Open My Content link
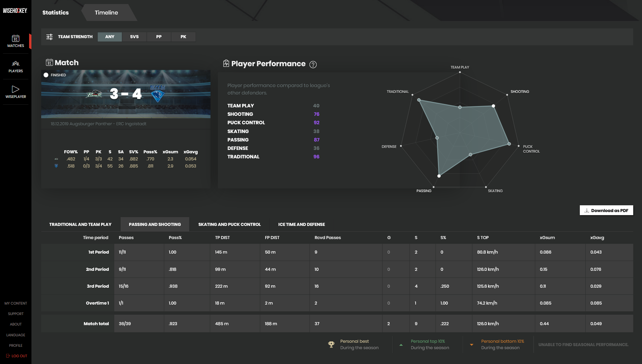 (16, 303)
